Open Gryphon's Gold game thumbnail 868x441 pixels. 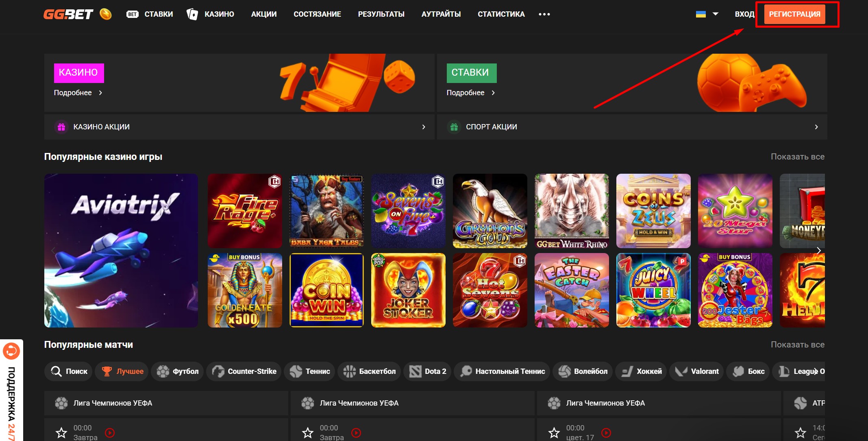(x=490, y=211)
